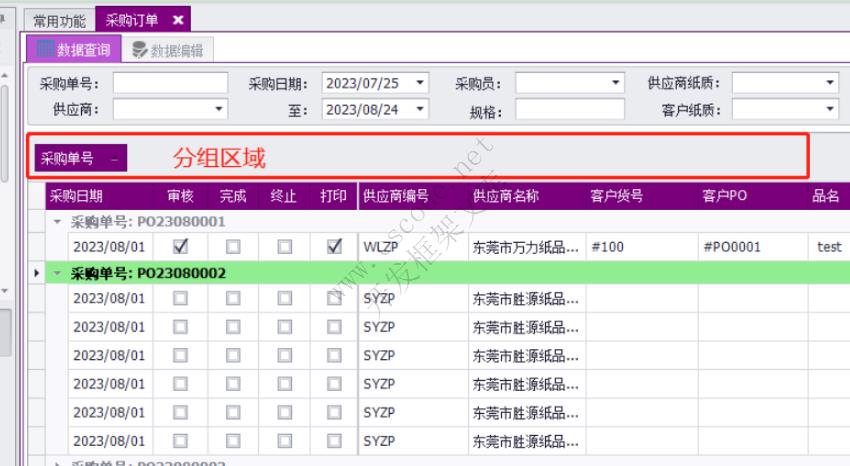Click row indicator arrow for PO23080002
This screenshot has height=466, width=850.
[36, 273]
